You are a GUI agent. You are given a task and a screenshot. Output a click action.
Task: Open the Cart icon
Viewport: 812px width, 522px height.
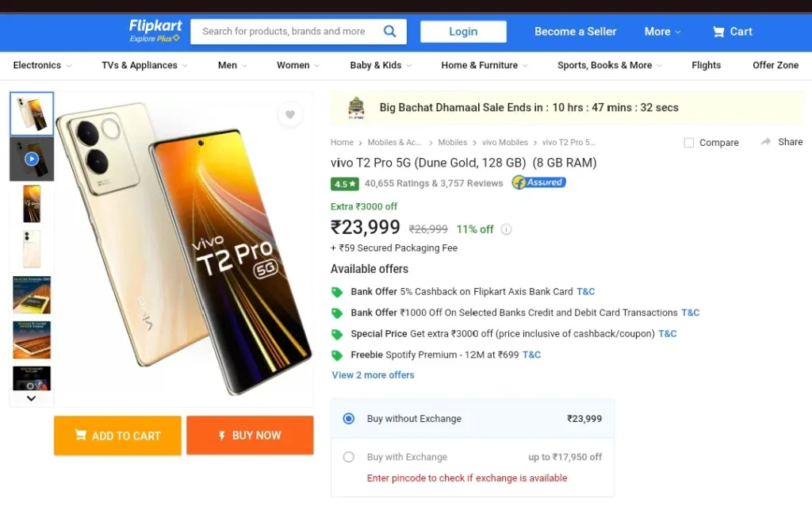click(718, 32)
